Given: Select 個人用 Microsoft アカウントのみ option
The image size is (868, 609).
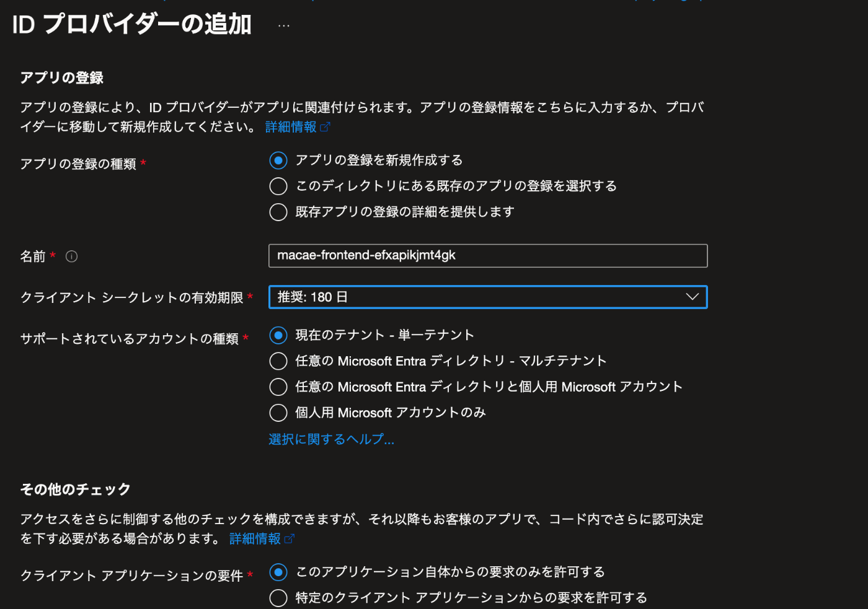Looking at the screenshot, I should pyautogui.click(x=278, y=413).
